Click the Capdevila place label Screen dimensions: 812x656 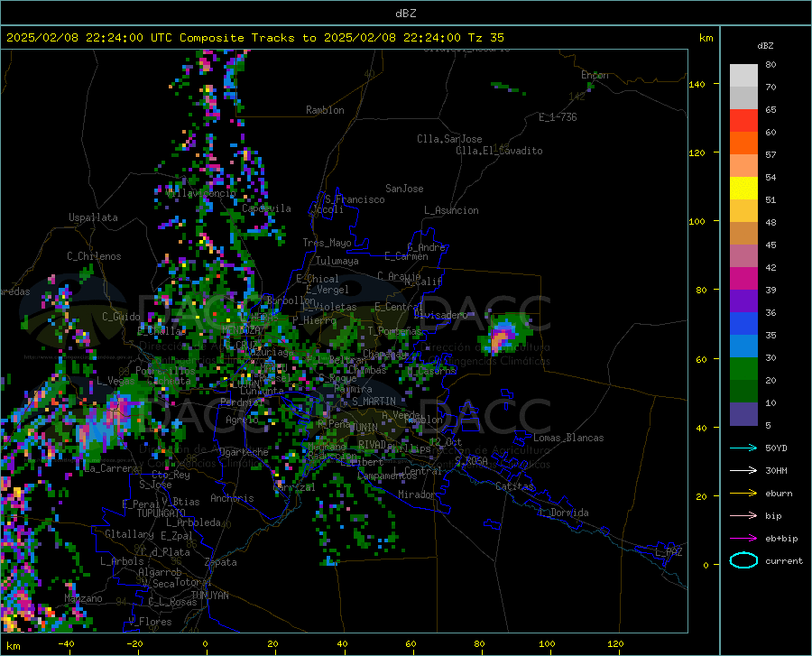click(266, 208)
